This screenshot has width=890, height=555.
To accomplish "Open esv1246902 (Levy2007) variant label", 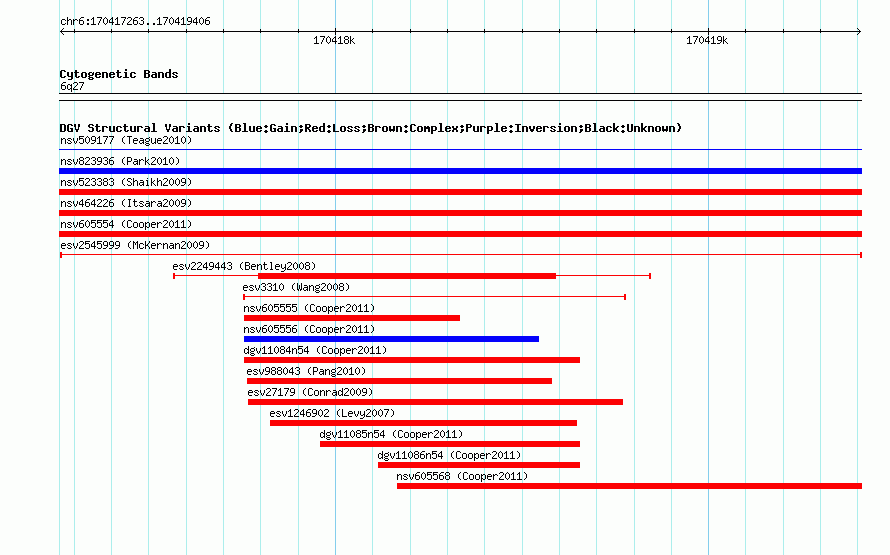I will 332,413.
